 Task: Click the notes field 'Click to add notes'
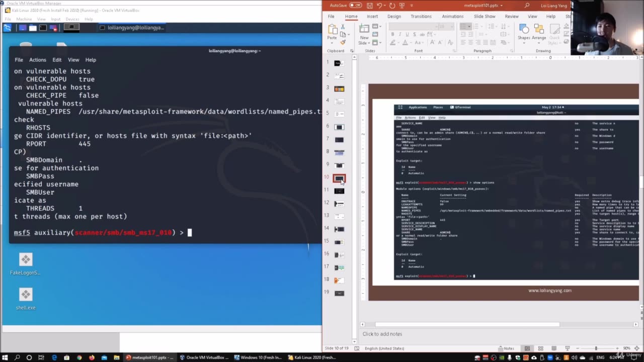coord(382,334)
